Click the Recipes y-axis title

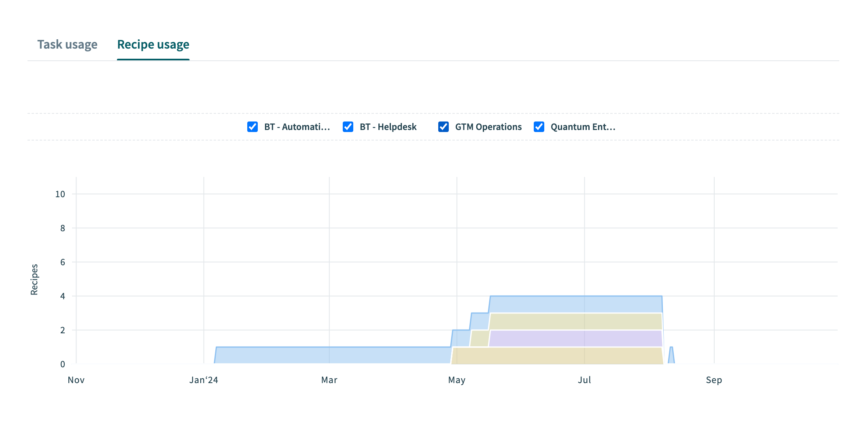[34, 279]
